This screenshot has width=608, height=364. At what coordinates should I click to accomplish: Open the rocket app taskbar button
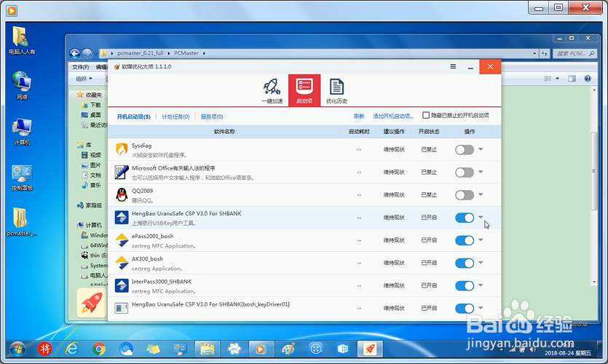(370, 349)
